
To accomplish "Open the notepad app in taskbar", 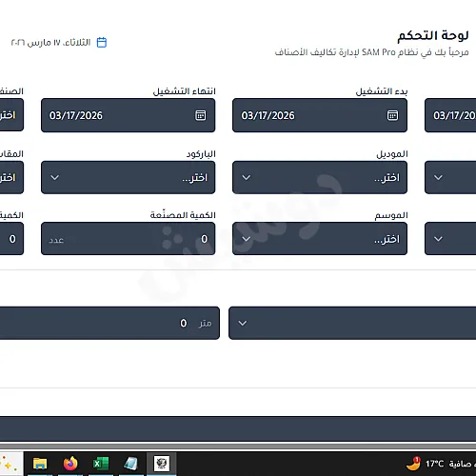I will [x=130, y=464].
